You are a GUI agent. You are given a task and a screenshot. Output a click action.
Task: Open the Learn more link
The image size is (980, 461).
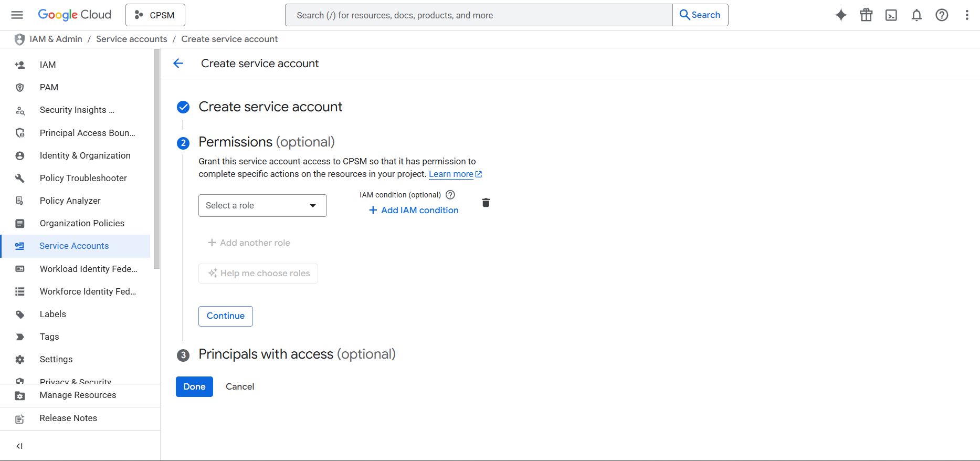[451, 174]
